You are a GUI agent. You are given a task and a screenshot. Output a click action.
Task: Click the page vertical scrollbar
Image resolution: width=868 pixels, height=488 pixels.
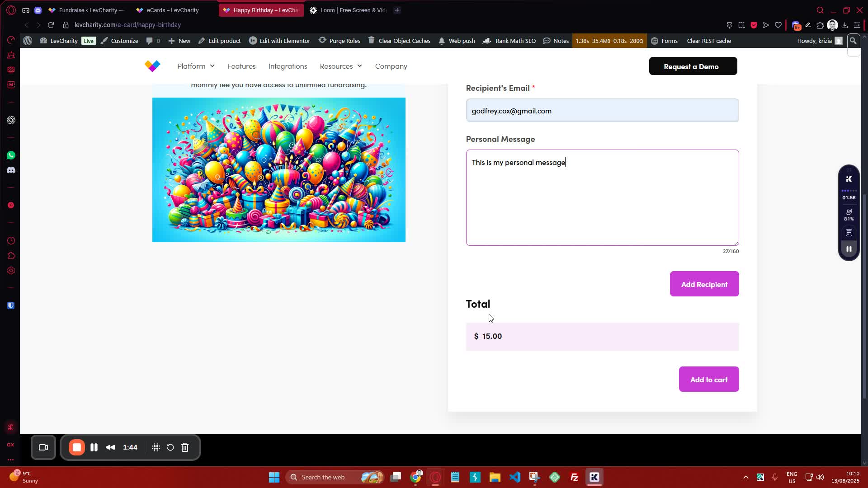tap(864, 296)
